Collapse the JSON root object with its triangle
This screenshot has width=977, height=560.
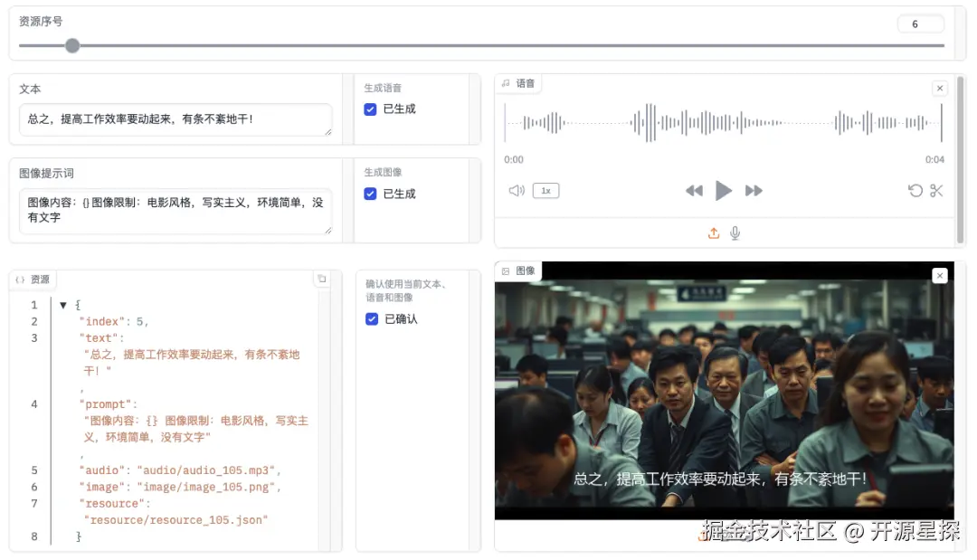point(62,305)
